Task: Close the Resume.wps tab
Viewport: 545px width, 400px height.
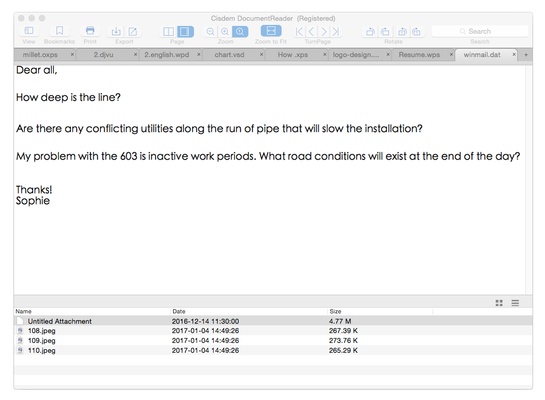Action: [x=451, y=55]
